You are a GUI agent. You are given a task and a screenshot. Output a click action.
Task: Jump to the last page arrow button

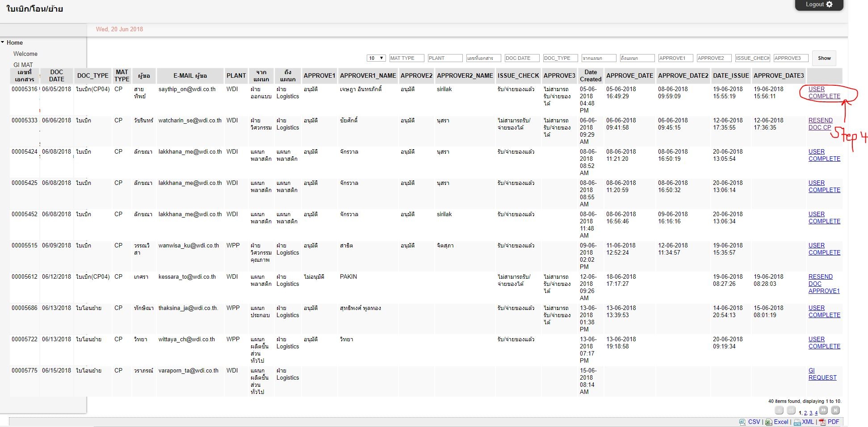tap(836, 410)
